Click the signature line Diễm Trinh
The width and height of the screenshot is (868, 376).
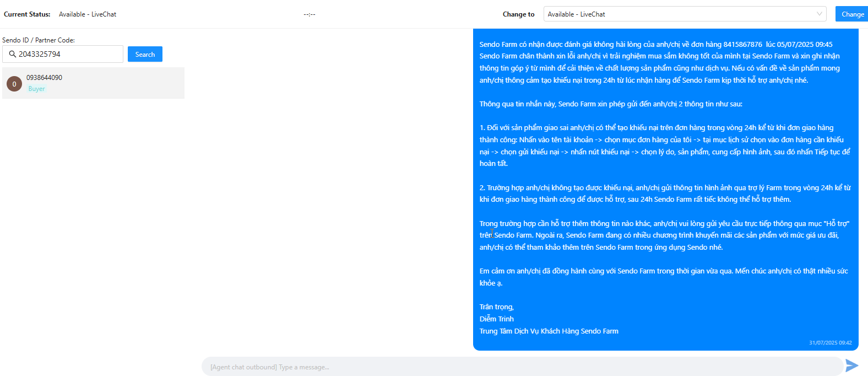click(x=496, y=319)
